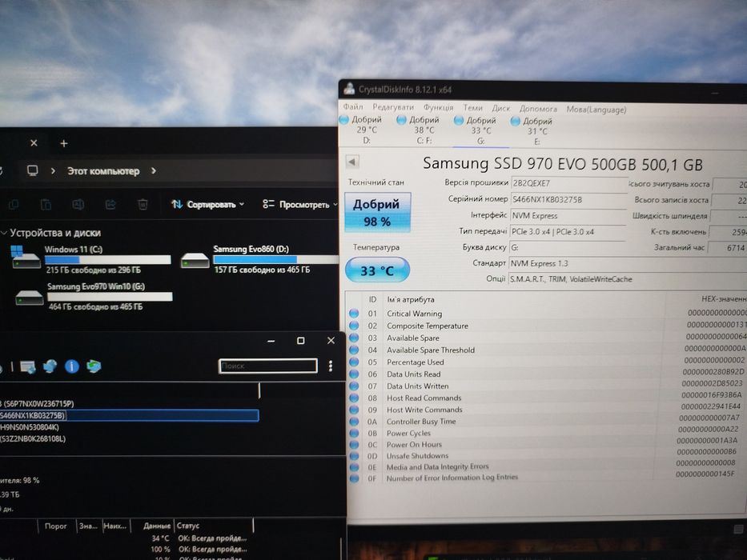The width and height of the screenshot is (747, 560).
Task: Select the H9NS0N530804K disk row
Action: [129, 427]
